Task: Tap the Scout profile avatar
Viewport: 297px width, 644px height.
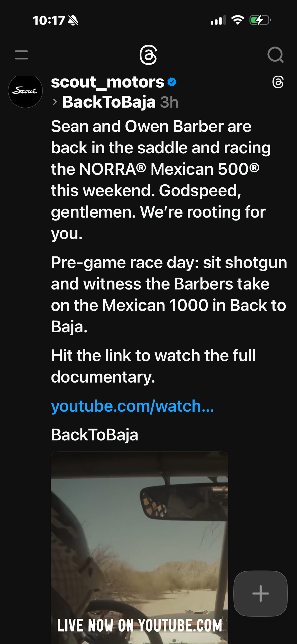Action: pos(25,91)
